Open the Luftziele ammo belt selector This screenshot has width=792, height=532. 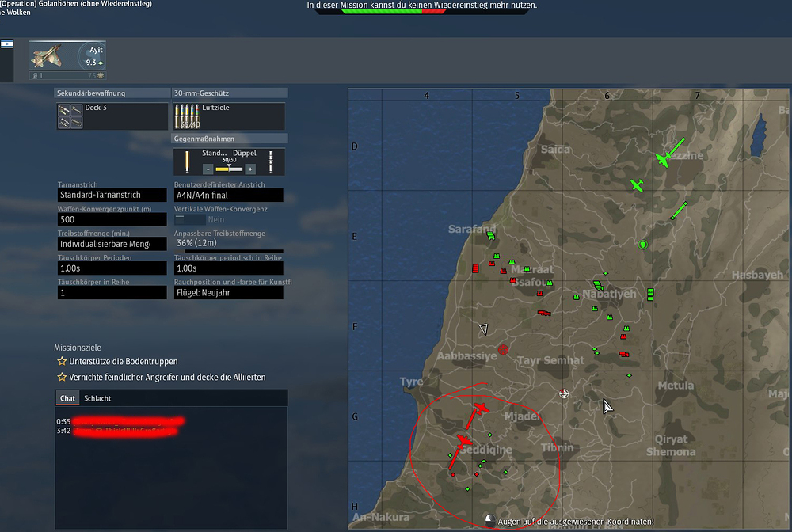229,116
